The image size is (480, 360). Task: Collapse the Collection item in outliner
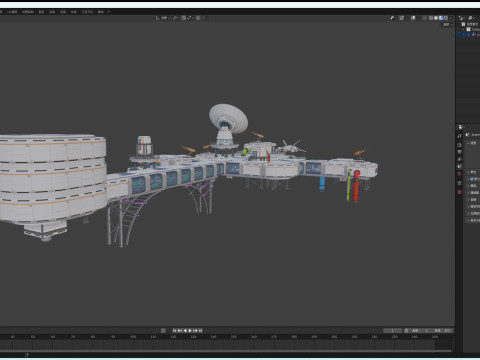pyautogui.click(x=463, y=29)
